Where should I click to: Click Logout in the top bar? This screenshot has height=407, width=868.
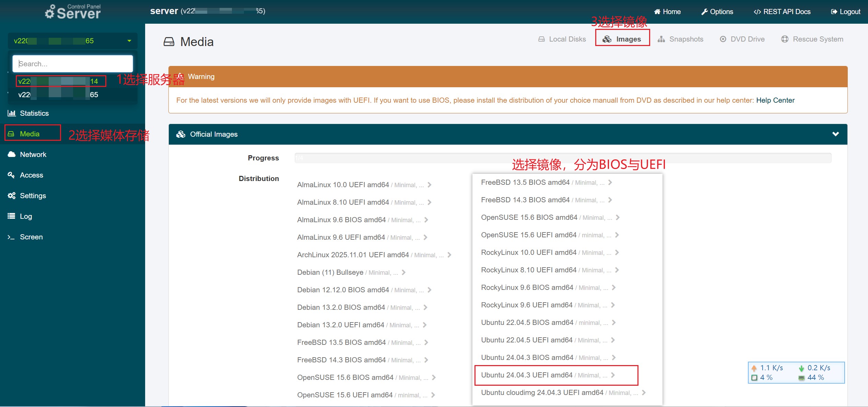point(845,12)
